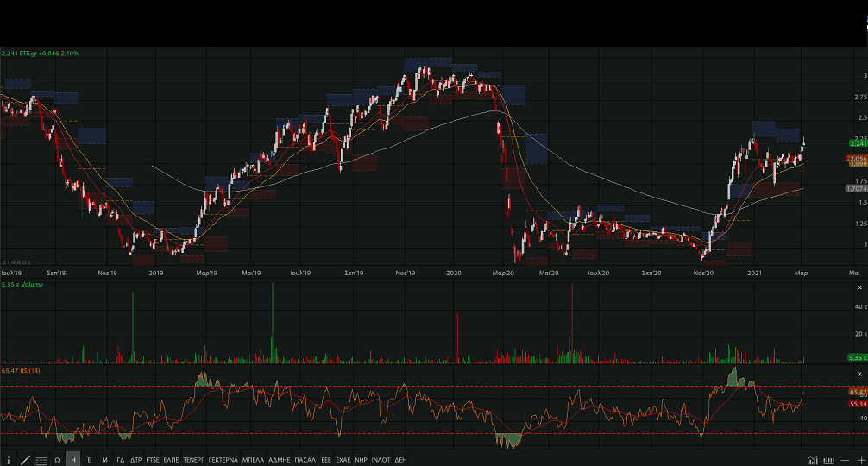Click the green 2,241 current price label
Image resolution: width=868 pixels, height=466 pixels.
point(856,144)
